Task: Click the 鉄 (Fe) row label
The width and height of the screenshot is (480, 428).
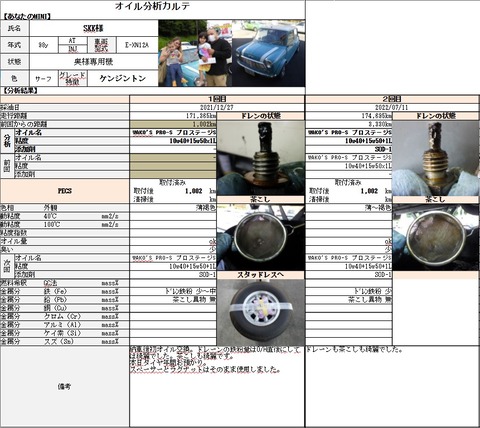Action: [55, 291]
